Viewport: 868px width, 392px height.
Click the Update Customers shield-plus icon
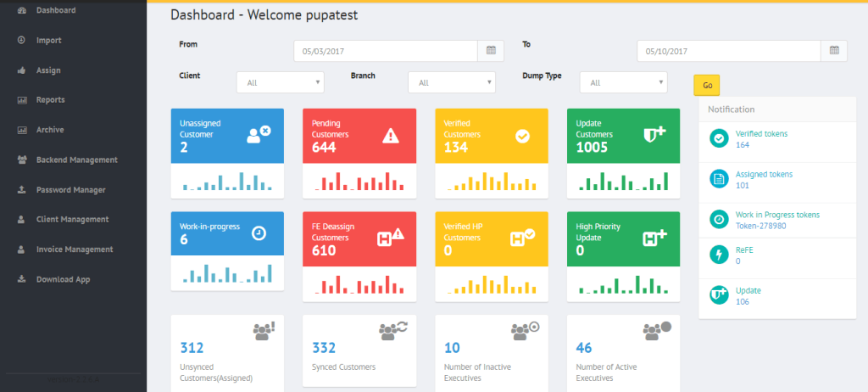[x=654, y=135]
